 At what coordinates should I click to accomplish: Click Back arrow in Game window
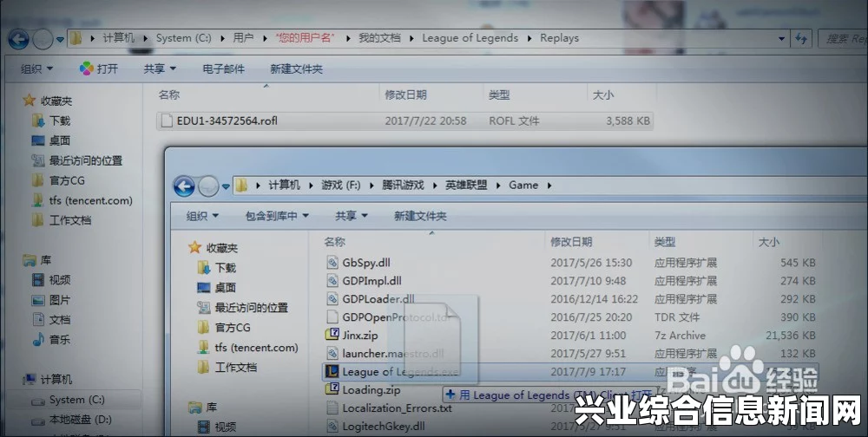(184, 187)
